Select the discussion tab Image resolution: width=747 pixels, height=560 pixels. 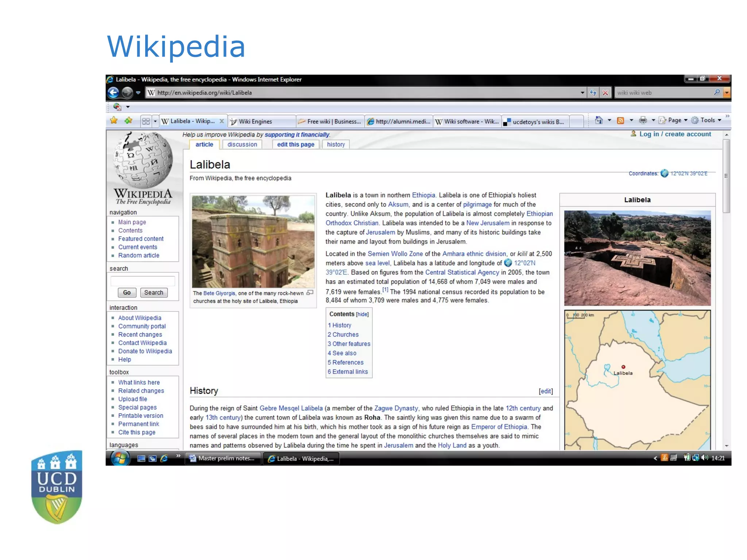click(242, 144)
